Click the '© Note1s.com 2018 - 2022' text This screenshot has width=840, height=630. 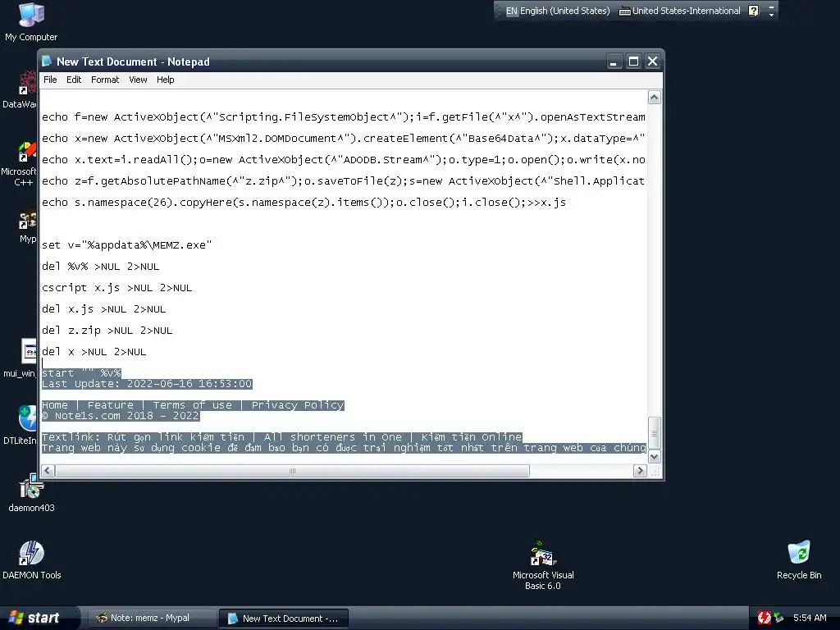click(121, 416)
